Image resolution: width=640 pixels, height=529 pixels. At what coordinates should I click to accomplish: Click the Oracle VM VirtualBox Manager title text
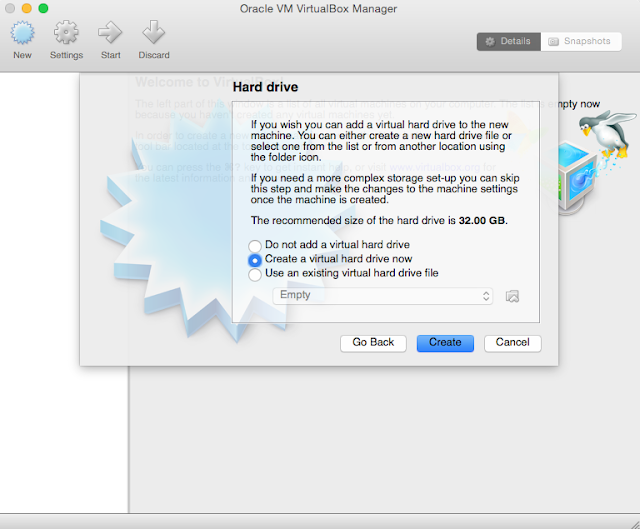click(318, 9)
